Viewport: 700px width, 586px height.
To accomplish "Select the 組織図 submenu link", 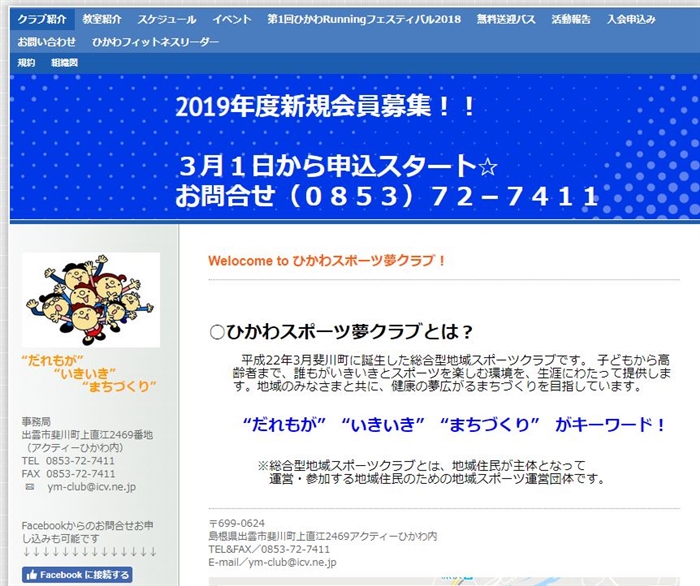I will coord(64,63).
